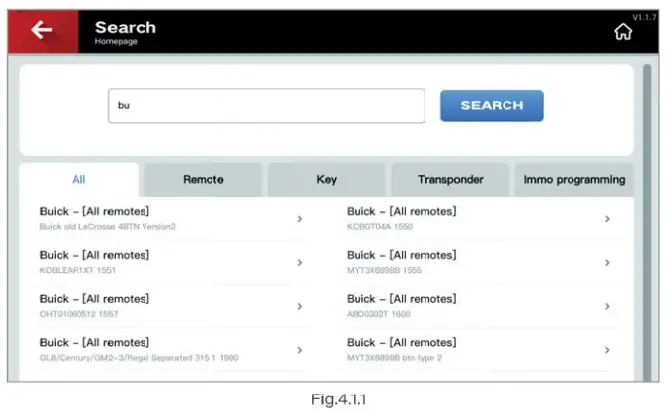Click the 'Homepage' breadcrumb under Search
The width and height of the screenshot is (668, 411).
point(116,41)
